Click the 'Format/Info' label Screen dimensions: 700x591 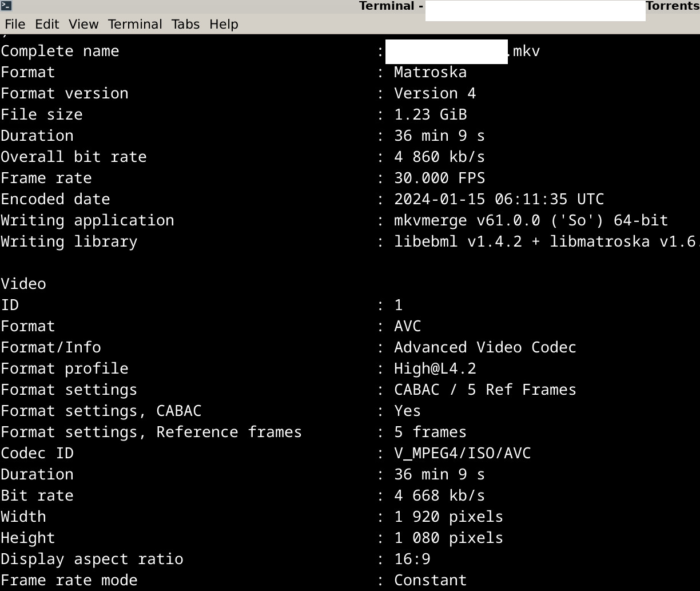[51, 347]
